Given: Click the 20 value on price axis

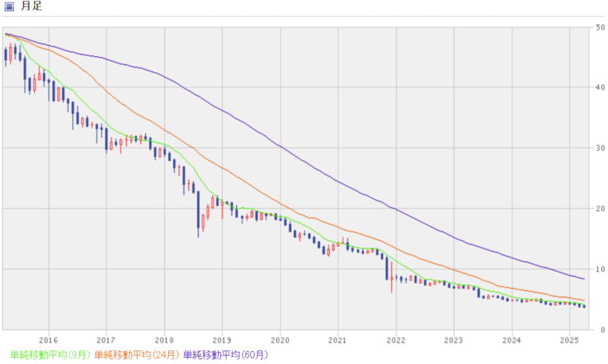Looking at the screenshot, I should 600,209.
